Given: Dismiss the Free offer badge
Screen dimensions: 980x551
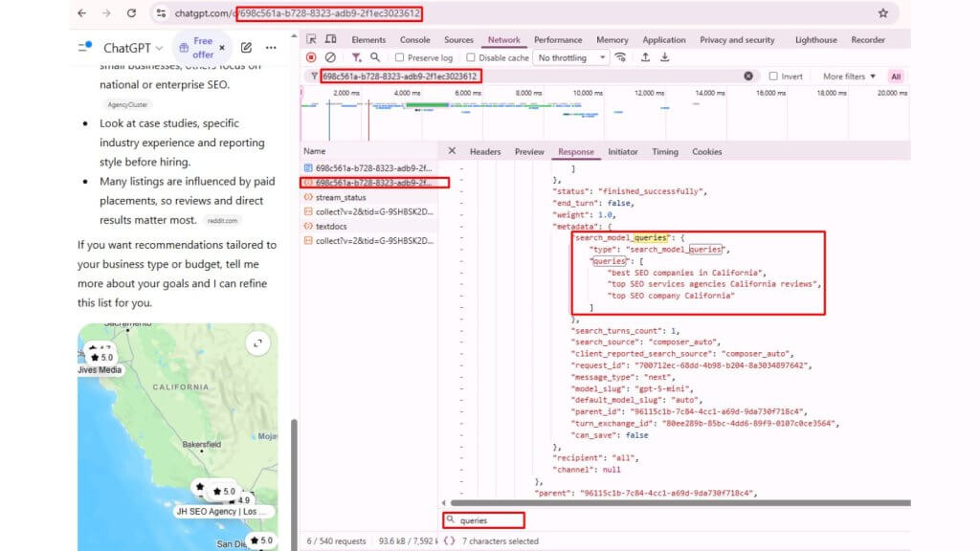Looking at the screenshot, I should point(222,48).
